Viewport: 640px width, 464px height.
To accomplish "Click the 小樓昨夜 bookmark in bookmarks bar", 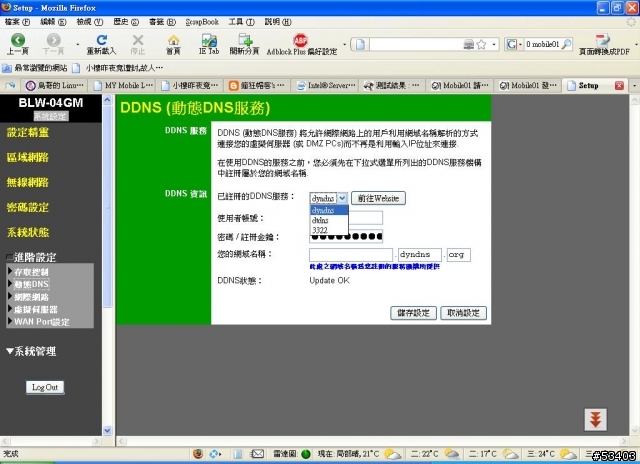I will 120,68.
